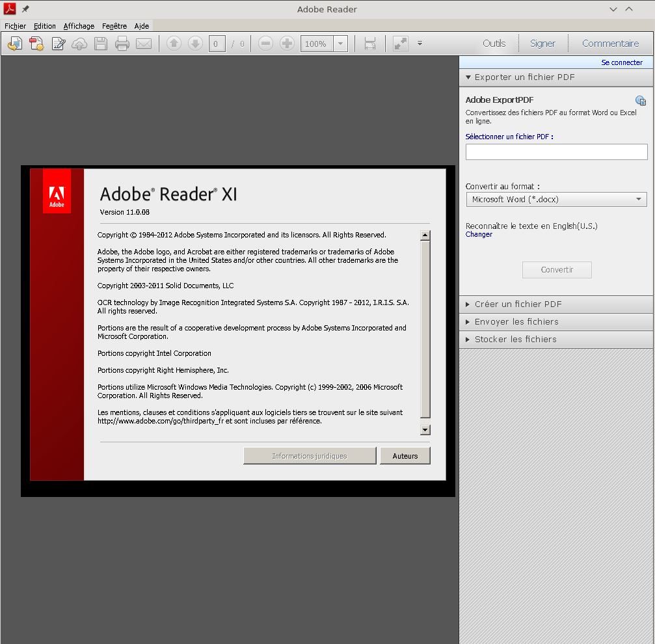The image size is (655, 644).
Task: Click the create PDF online icon
Action: point(37,44)
